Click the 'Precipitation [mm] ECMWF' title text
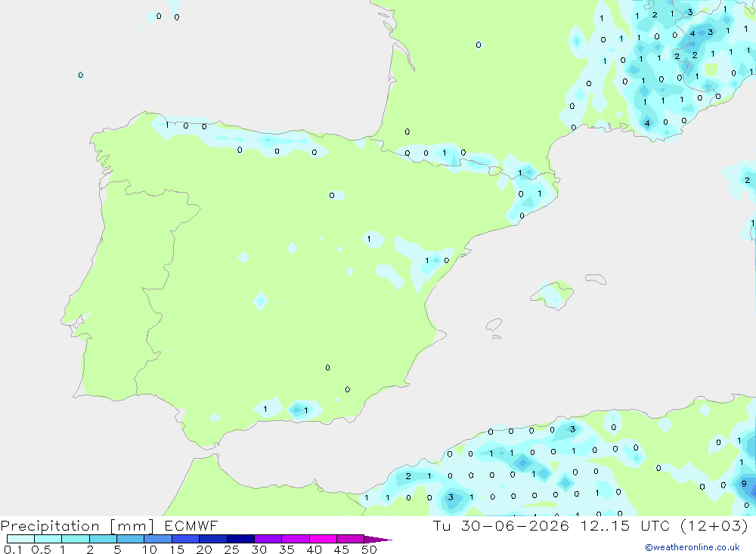Image resolution: width=756 pixels, height=554 pixels. pyautogui.click(x=109, y=526)
